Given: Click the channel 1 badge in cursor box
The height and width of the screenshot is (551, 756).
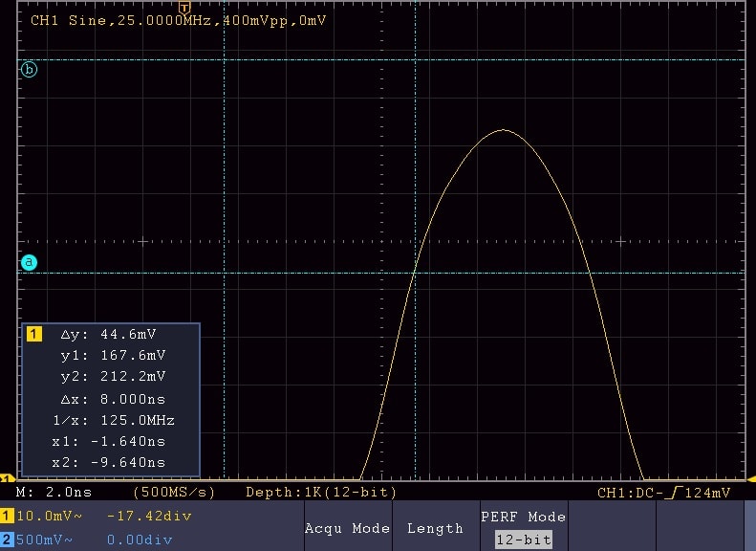Looking at the screenshot, I should 34,334.
